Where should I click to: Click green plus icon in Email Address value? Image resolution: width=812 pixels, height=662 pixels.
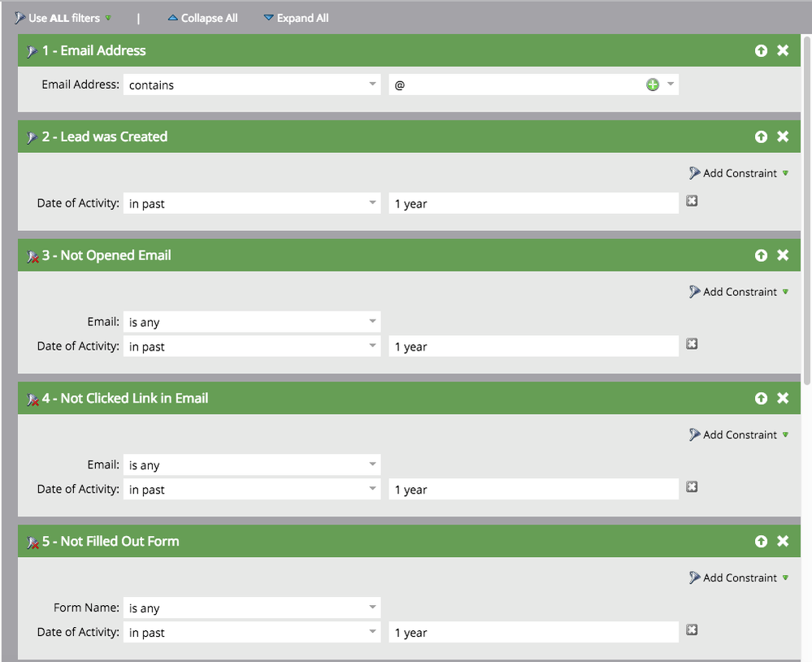pos(653,85)
